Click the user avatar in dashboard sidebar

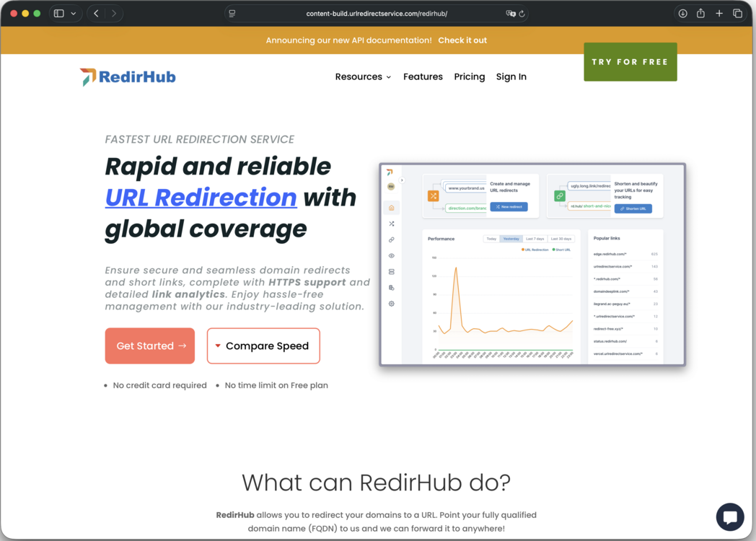[x=391, y=187]
